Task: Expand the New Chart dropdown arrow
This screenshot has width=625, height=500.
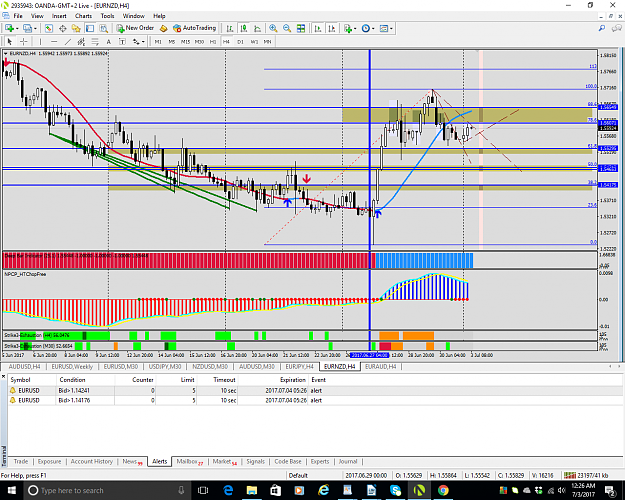Action: (17, 29)
